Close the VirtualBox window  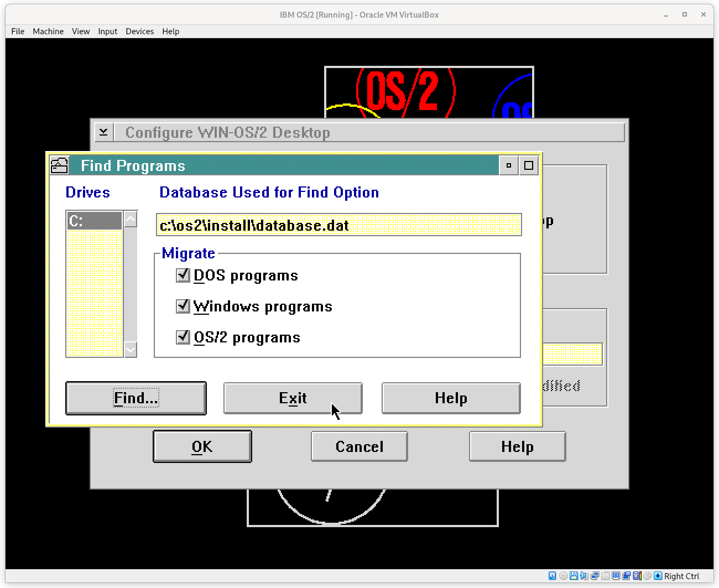pyautogui.click(x=704, y=15)
